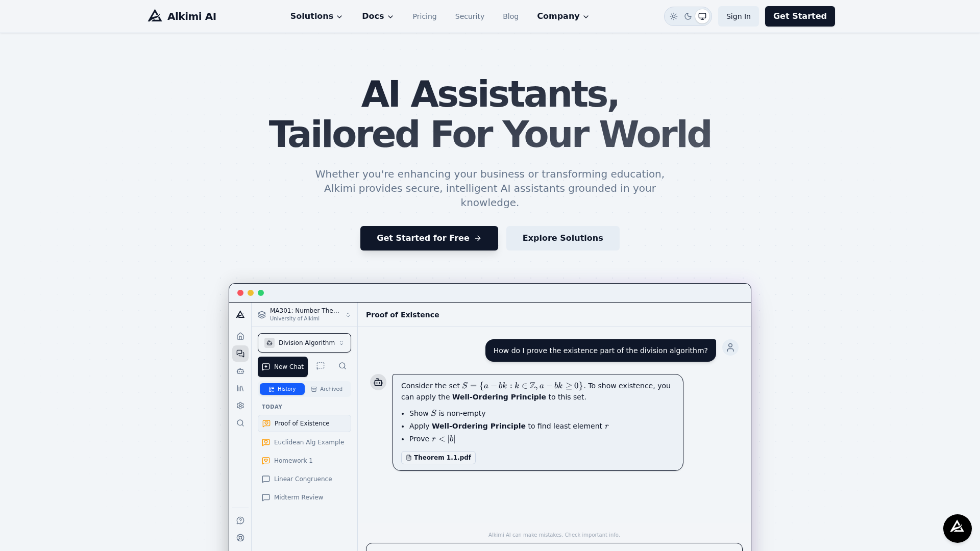Open the Assistants bot icon in the sidebar rail
980x551 pixels.
(240, 371)
